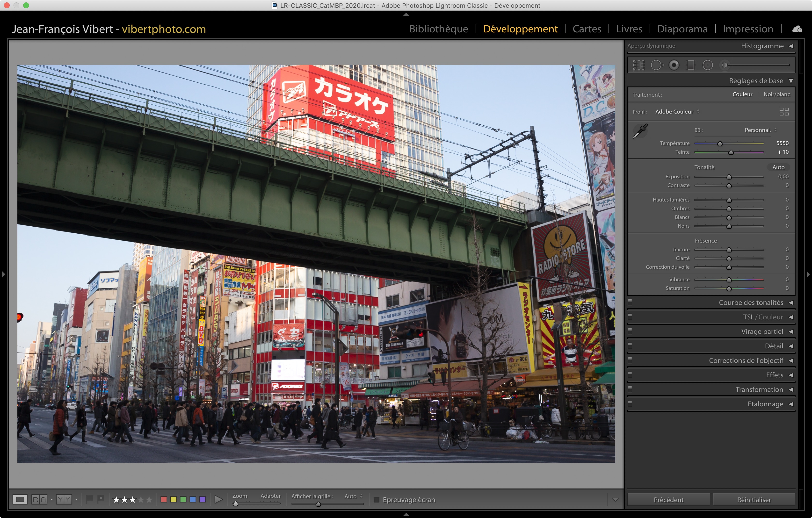Switch to the Bibliothèque module
This screenshot has height=518, width=812.
438,29
